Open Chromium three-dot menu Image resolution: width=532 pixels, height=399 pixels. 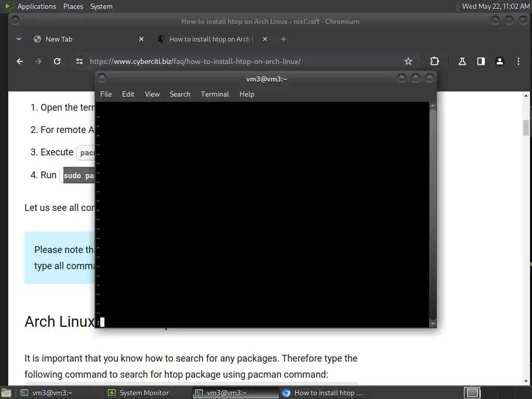(x=518, y=61)
